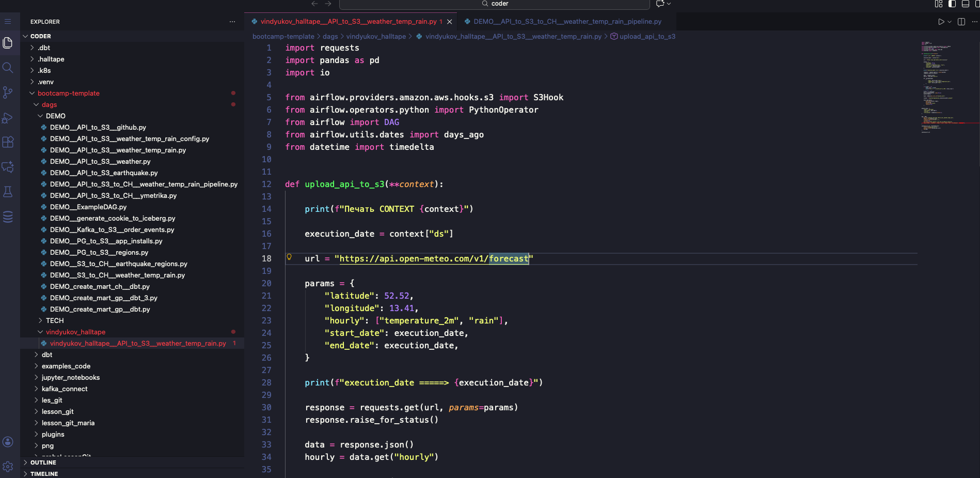The height and width of the screenshot is (478, 980).
Task: Click line number 12 in the gutter
Action: [x=266, y=184]
